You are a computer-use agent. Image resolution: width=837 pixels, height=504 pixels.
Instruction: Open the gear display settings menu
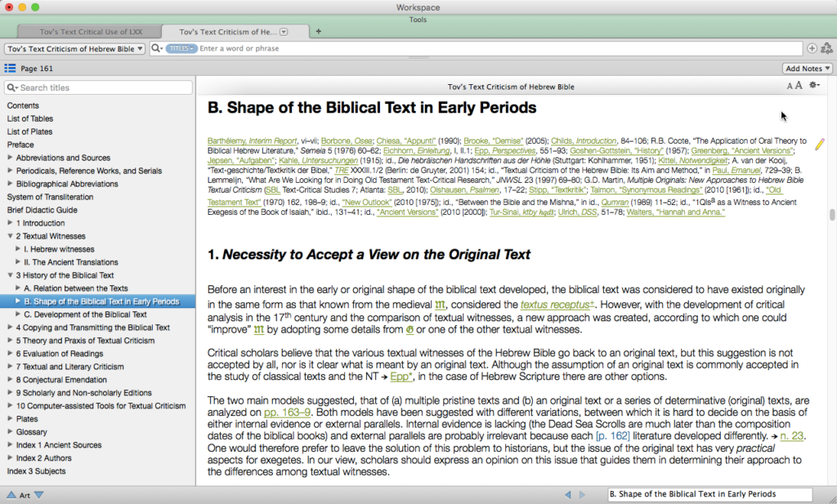(x=814, y=86)
